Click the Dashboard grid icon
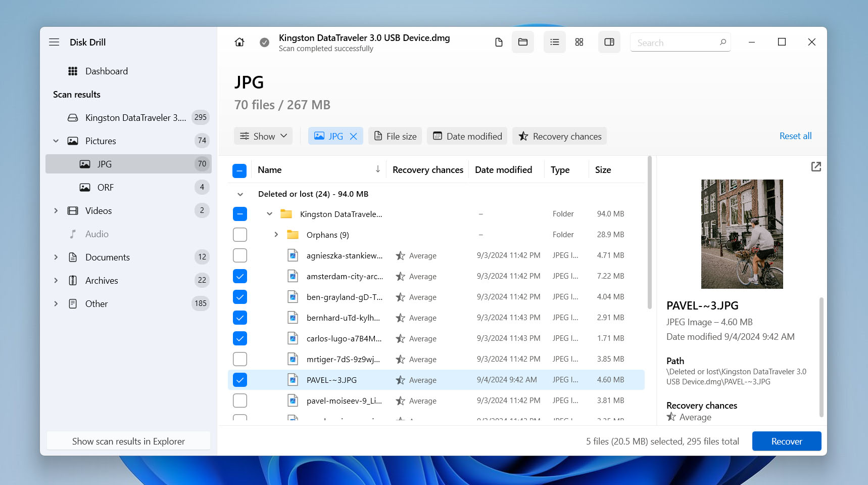Screen dimensions: 868x485 [x=73, y=71]
